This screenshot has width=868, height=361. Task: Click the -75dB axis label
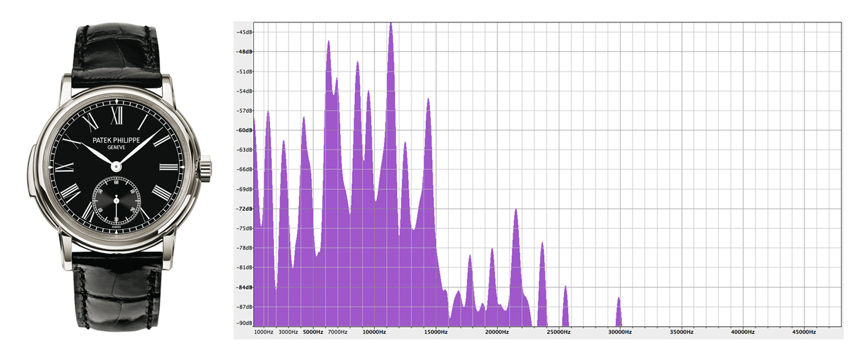[244, 229]
